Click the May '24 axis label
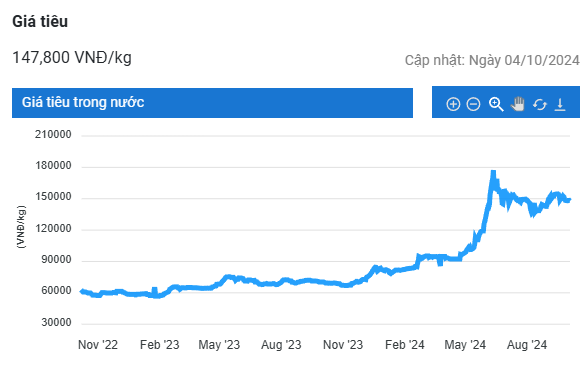 465,345
